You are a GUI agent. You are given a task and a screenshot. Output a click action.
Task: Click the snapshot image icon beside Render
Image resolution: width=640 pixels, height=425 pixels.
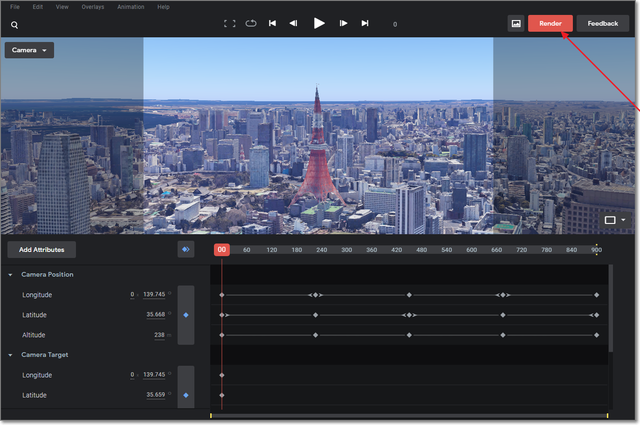(516, 23)
